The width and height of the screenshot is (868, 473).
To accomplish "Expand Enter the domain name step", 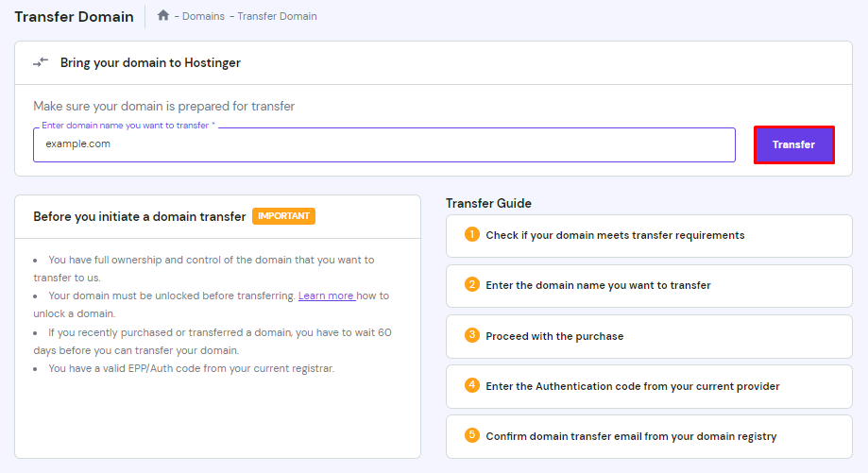I will click(x=649, y=286).
